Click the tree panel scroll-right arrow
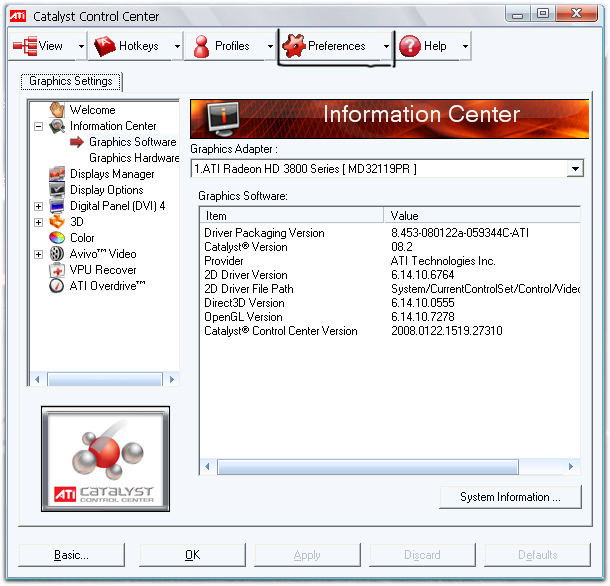This screenshot has height=586, width=610. (x=172, y=379)
